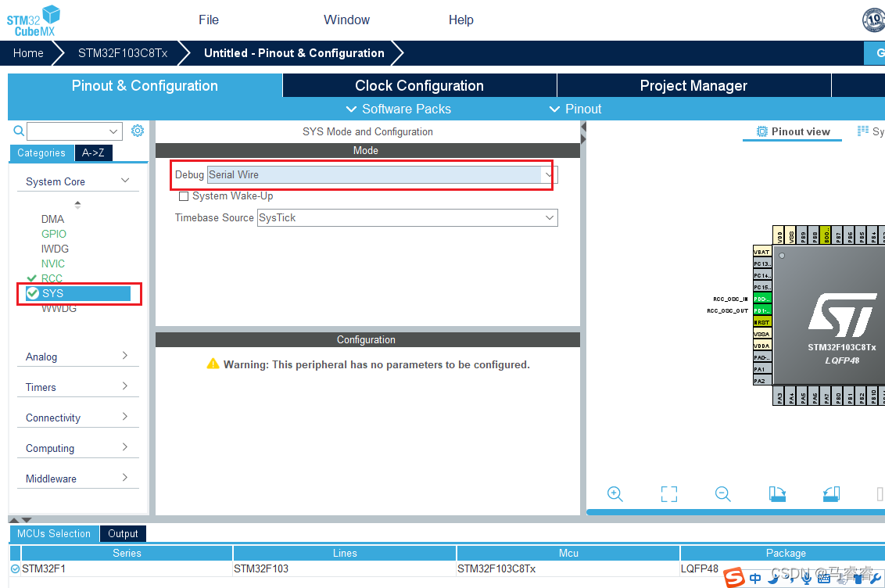Click the Untitled - Pinout & Configuration breadcrumb
Screen dimensions: 885x588
[x=294, y=53]
